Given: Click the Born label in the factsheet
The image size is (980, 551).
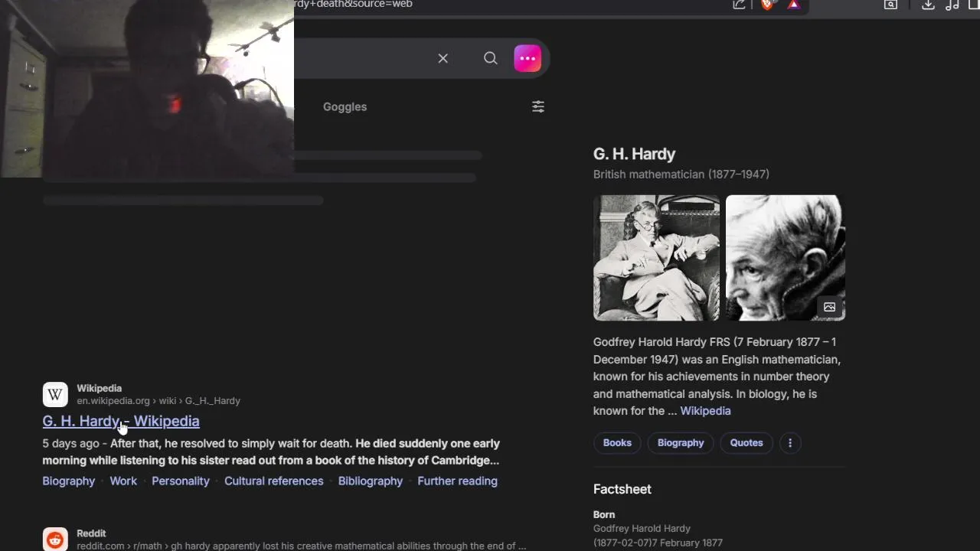Looking at the screenshot, I should (604, 514).
